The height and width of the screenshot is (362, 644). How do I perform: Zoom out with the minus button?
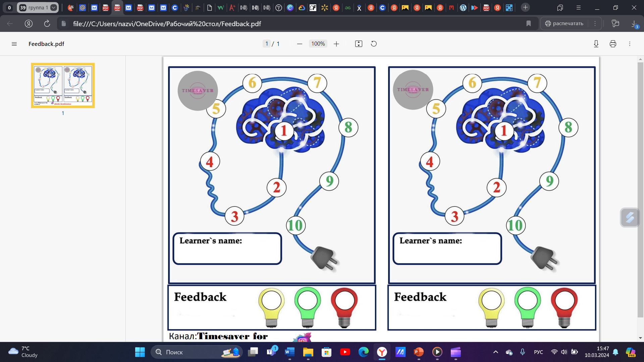point(300,44)
